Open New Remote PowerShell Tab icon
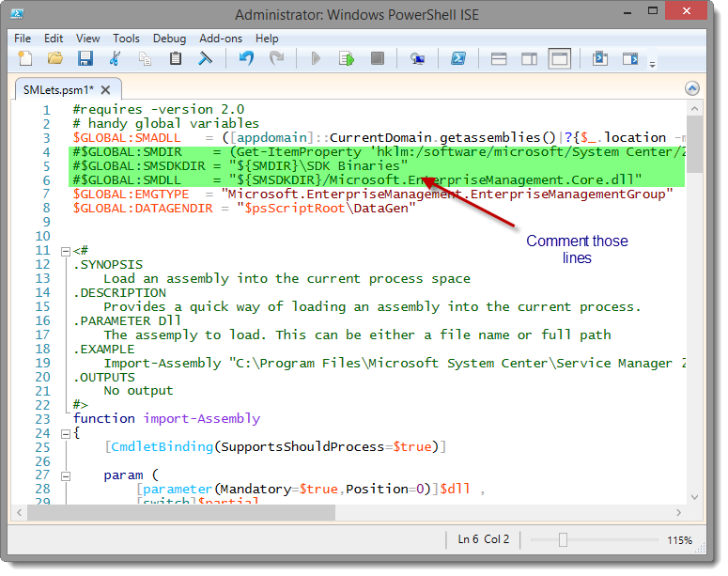Image resolution: width=728 pixels, height=576 pixels. tap(417, 58)
